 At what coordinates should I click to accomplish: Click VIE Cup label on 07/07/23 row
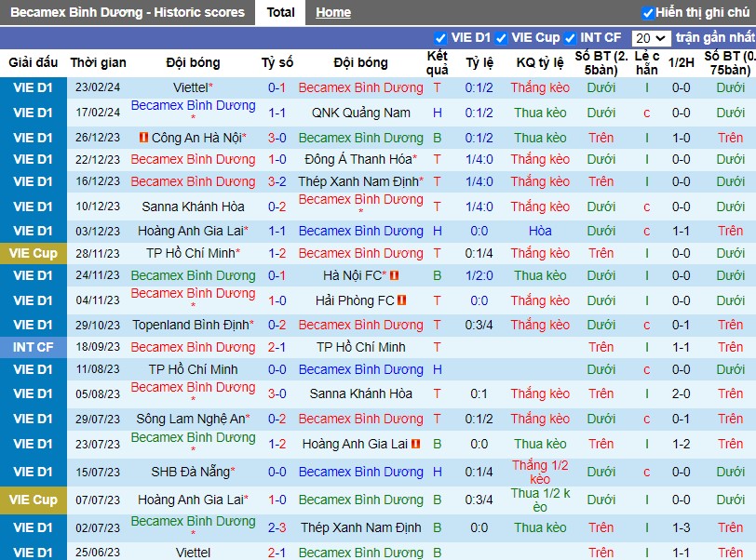tap(34, 500)
